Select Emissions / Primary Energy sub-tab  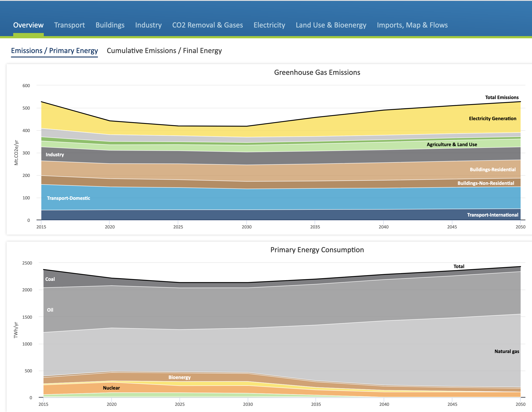(54, 51)
